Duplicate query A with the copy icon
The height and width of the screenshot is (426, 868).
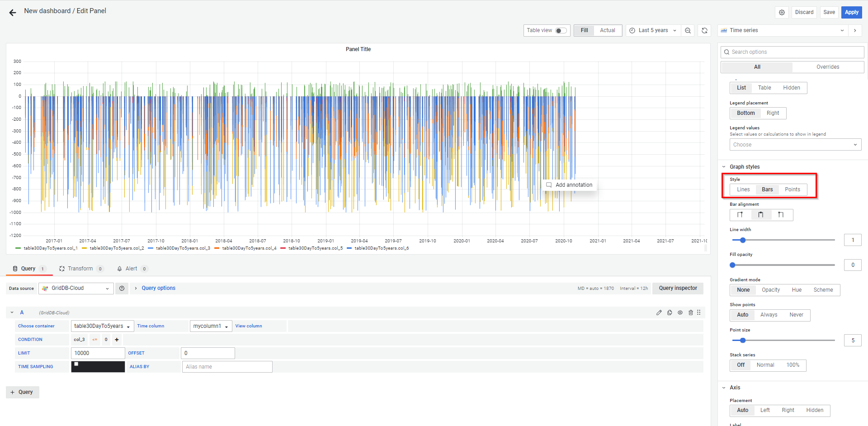[670, 312]
